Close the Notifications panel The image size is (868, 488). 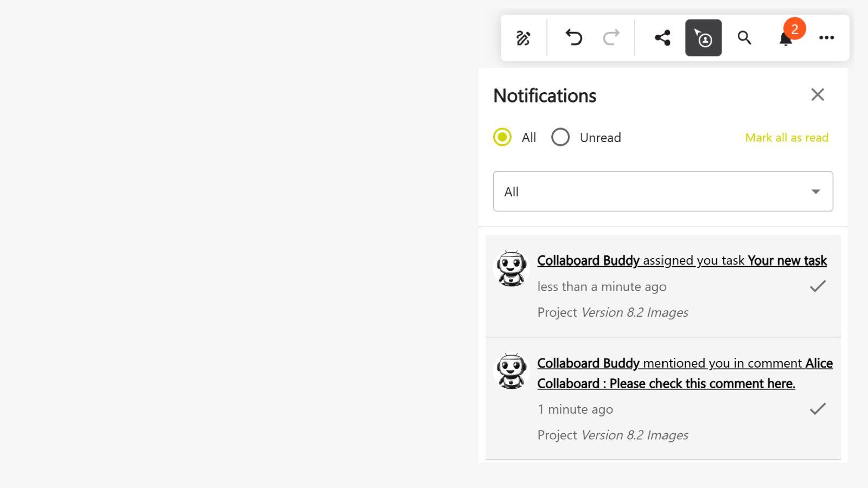(x=818, y=94)
